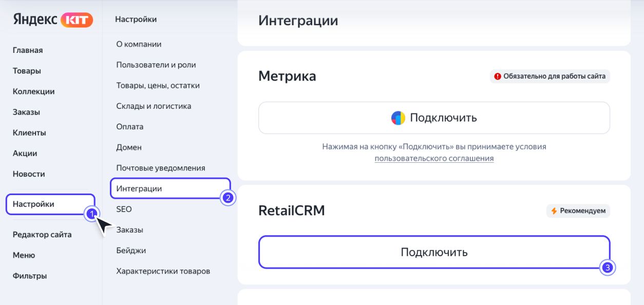Open пользовательского соглашения link

tap(434, 159)
